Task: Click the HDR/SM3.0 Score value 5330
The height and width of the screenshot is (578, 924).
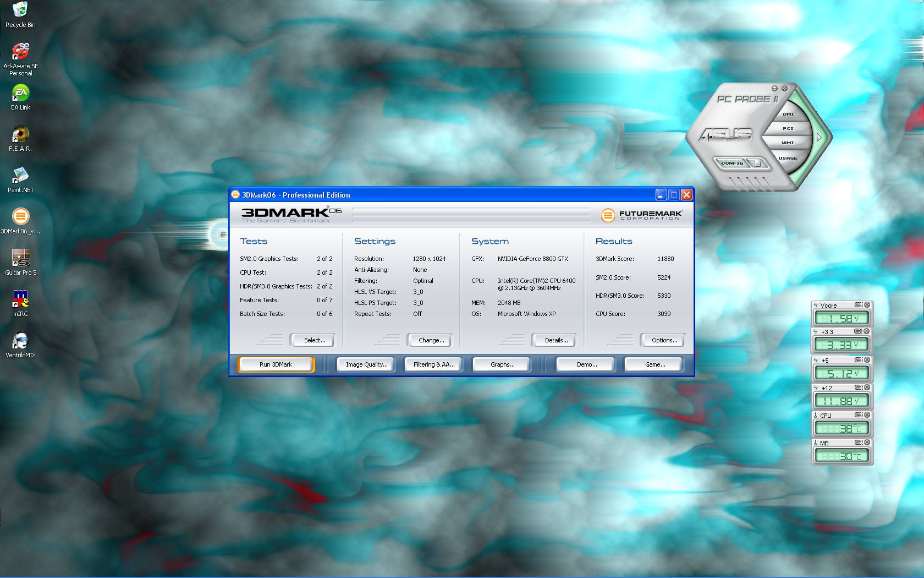Action: click(x=664, y=296)
